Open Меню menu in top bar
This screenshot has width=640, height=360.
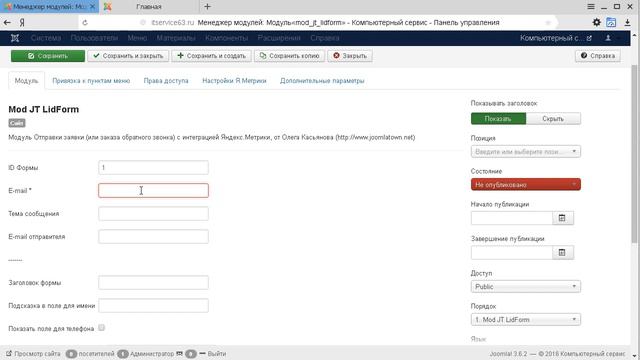(x=137, y=38)
